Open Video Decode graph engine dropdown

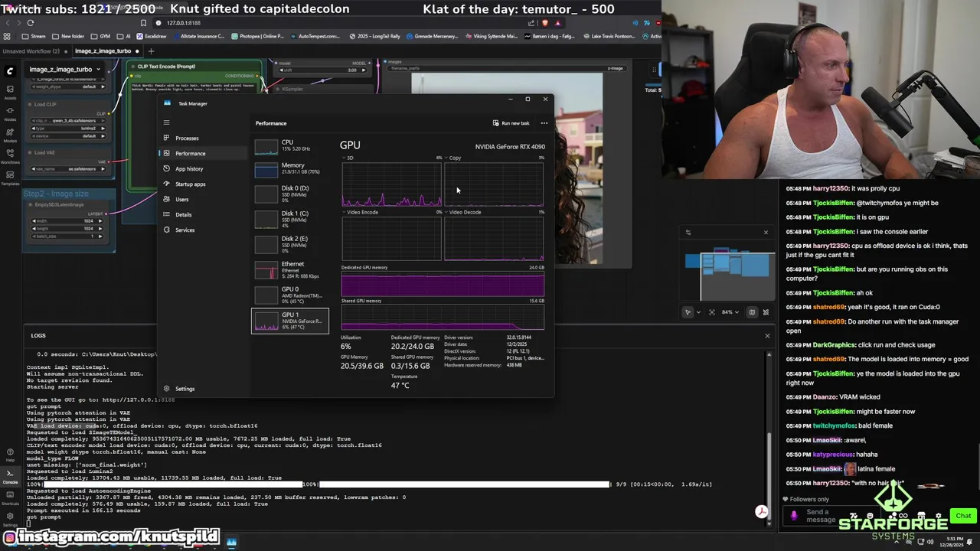463,212
